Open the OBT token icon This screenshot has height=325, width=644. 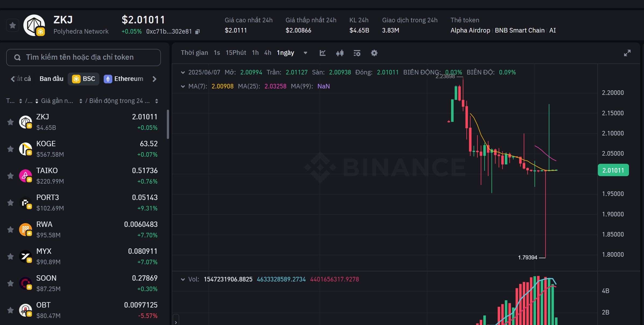coord(26,310)
